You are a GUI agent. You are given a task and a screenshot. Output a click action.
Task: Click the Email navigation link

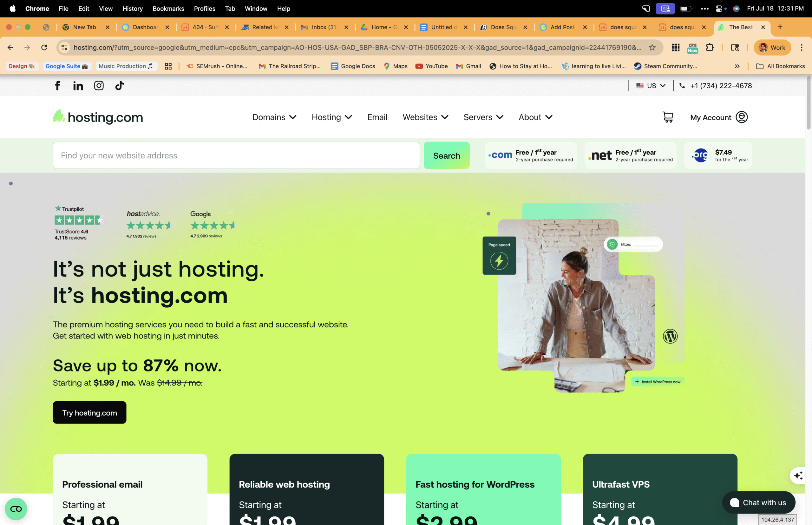(377, 117)
